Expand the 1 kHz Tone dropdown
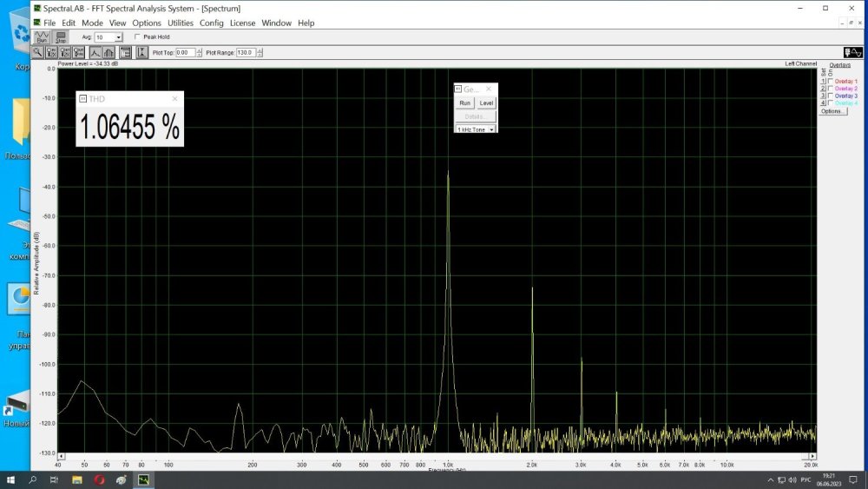The height and width of the screenshot is (489, 868). 491,129
